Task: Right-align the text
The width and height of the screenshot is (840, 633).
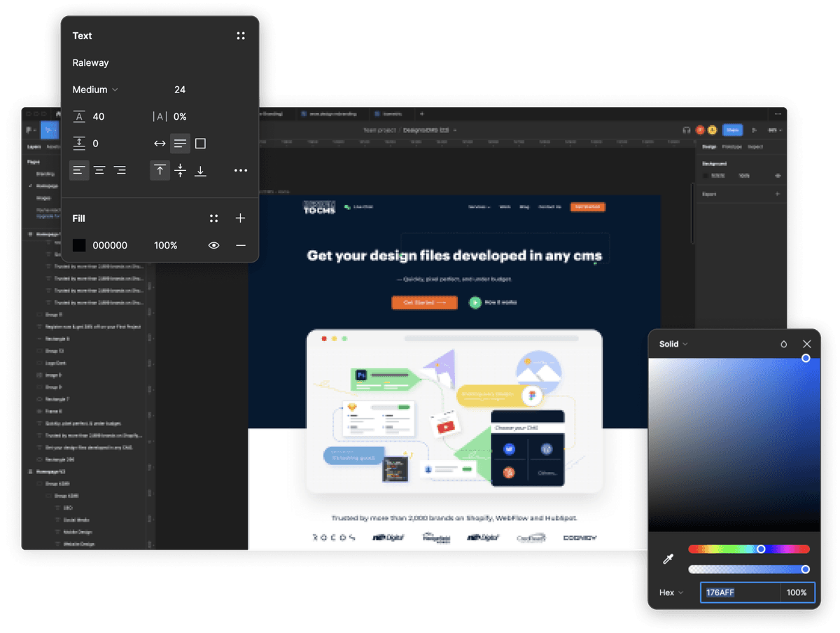Action: (120, 170)
